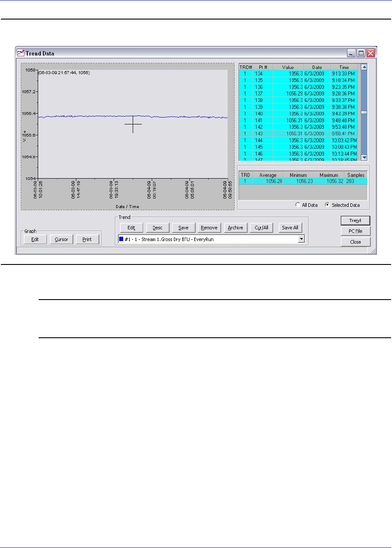392x548 pixels.
Task: Select the row with point 134
Action: pyautogui.click(x=298, y=73)
